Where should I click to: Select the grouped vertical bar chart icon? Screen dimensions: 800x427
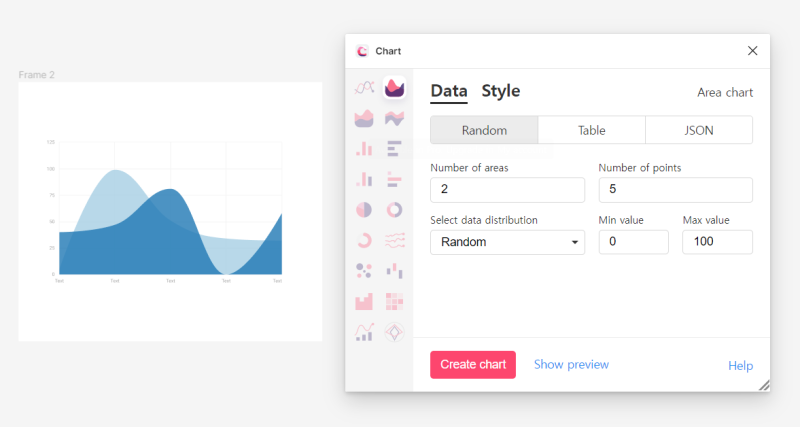point(364,180)
